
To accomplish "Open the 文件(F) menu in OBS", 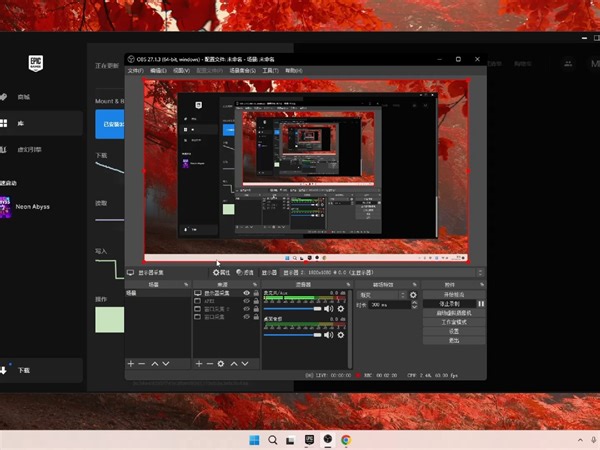I will pos(135,70).
